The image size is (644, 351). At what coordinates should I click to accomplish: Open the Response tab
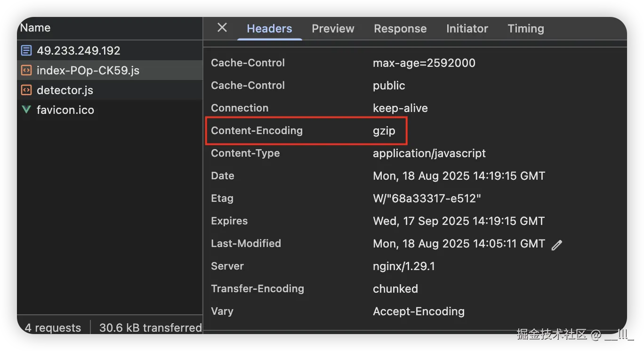(x=400, y=29)
